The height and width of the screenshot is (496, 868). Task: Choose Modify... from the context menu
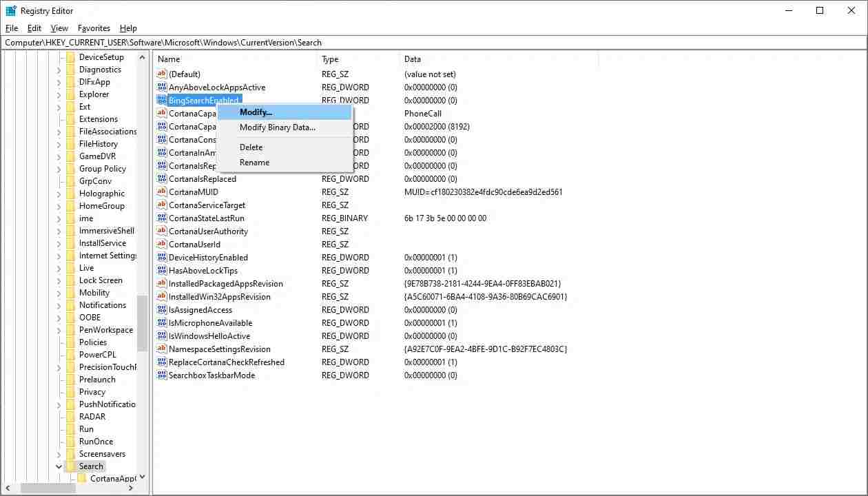click(x=285, y=112)
